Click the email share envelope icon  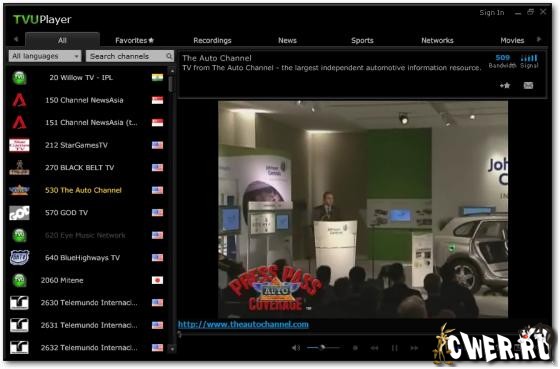pos(528,85)
